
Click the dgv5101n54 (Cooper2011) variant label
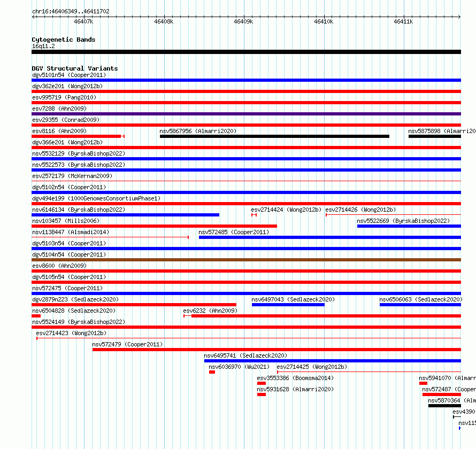click(69, 75)
